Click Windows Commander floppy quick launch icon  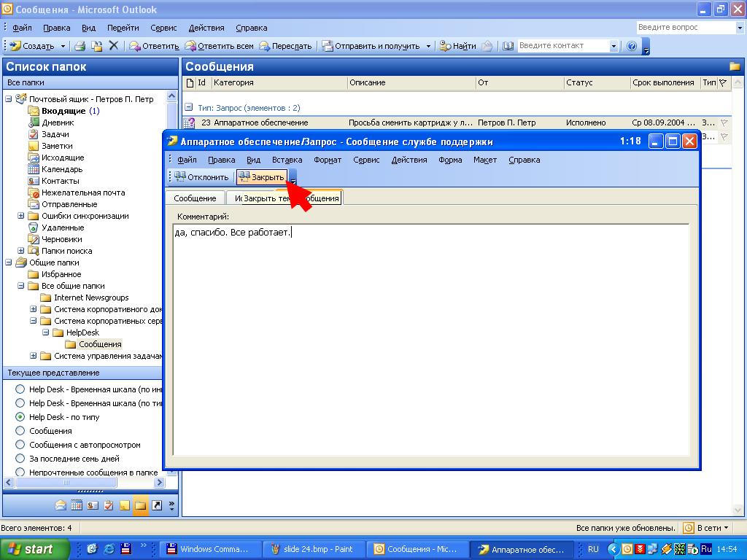(x=125, y=548)
